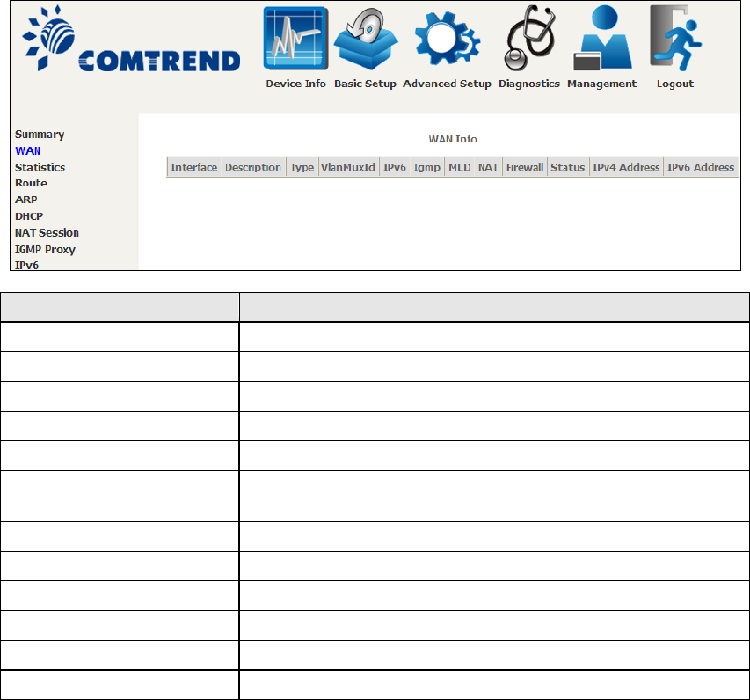Select the Basic Setup label
750x700 pixels.
pyautogui.click(x=365, y=84)
